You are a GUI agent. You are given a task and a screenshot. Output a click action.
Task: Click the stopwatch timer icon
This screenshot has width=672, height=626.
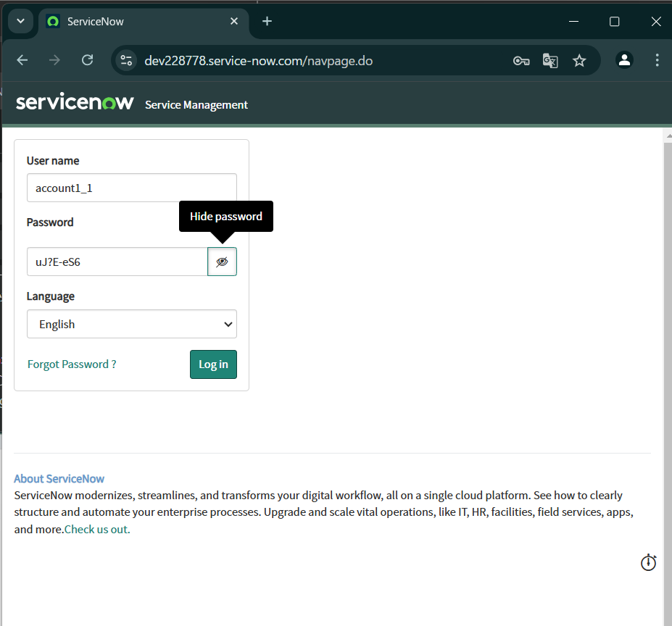pyautogui.click(x=648, y=562)
